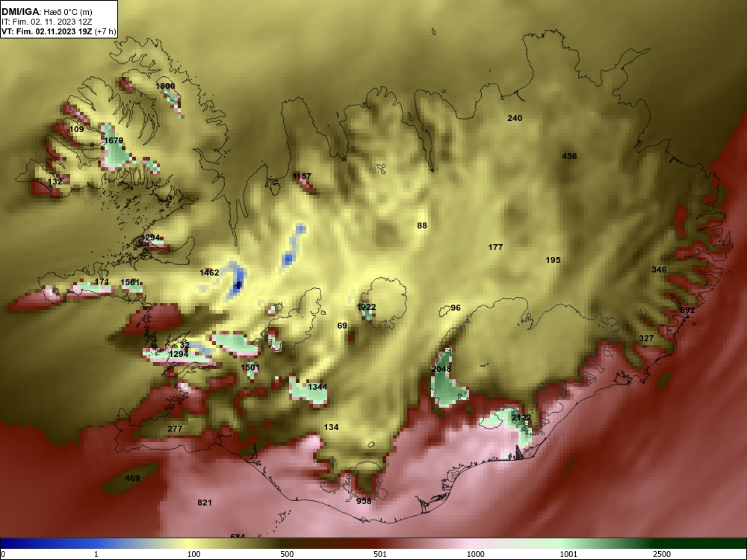
Task: Click the 2048 value label
Action: pyautogui.click(x=441, y=369)
